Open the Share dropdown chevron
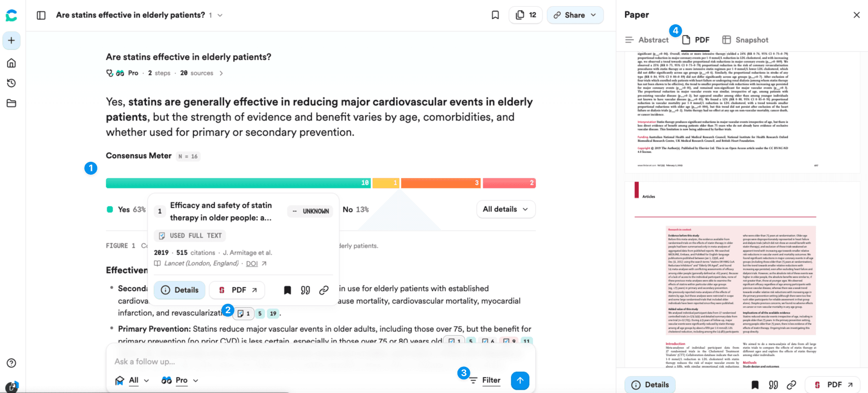The height and width of the screenshot is (393, 868). point(592,15)
